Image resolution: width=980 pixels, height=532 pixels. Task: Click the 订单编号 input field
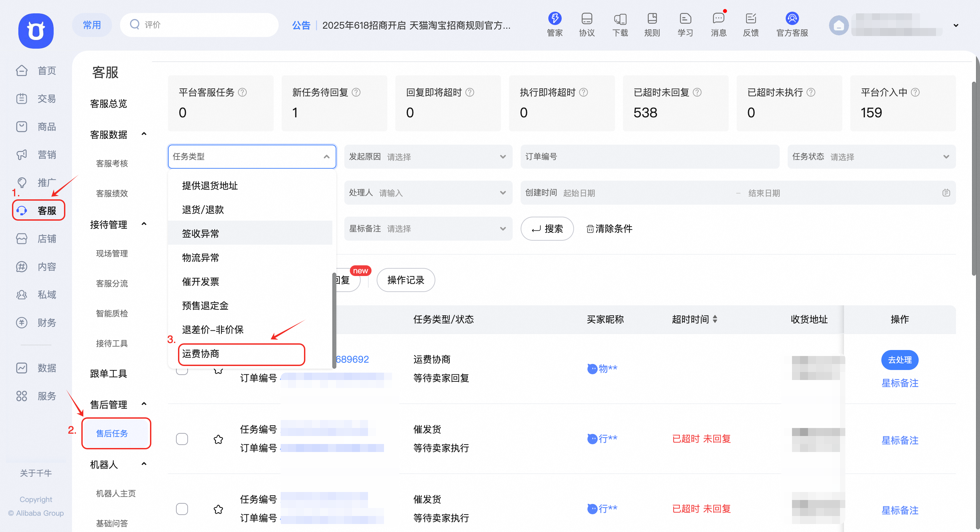(x=650, y=156)
